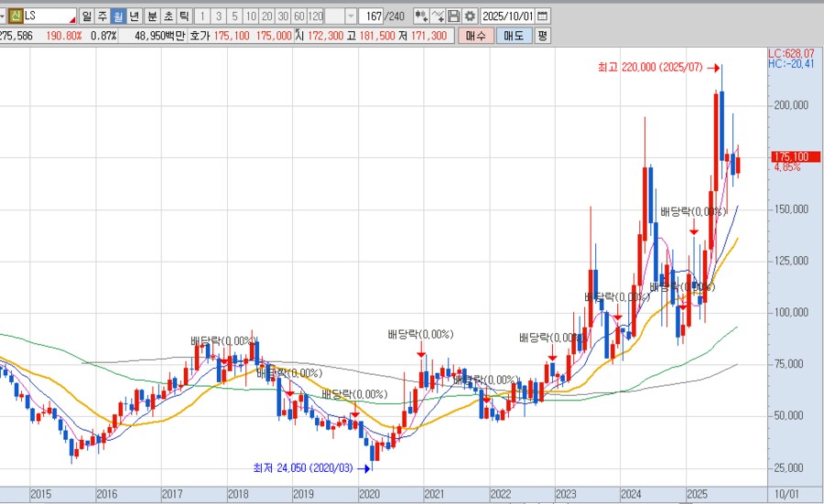The image size is (824, 504).
Task: Click the green 신 stock badge icon
Action: 16,16
